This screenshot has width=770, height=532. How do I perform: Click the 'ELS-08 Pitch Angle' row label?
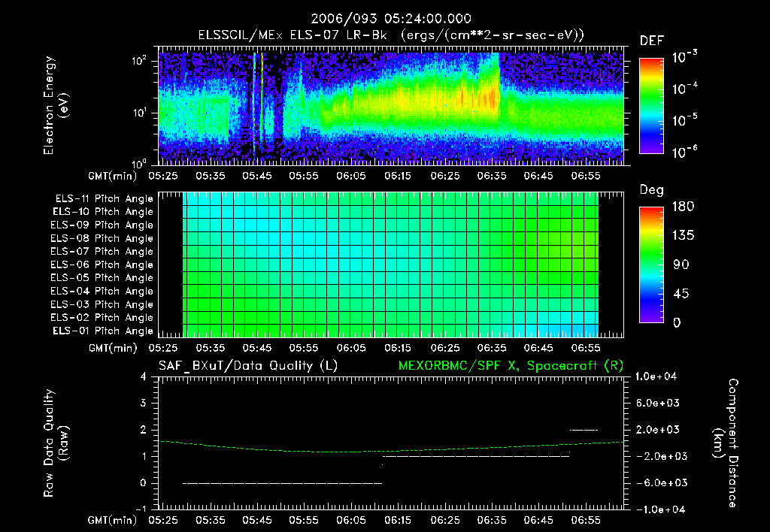click(x=102, y=238)
